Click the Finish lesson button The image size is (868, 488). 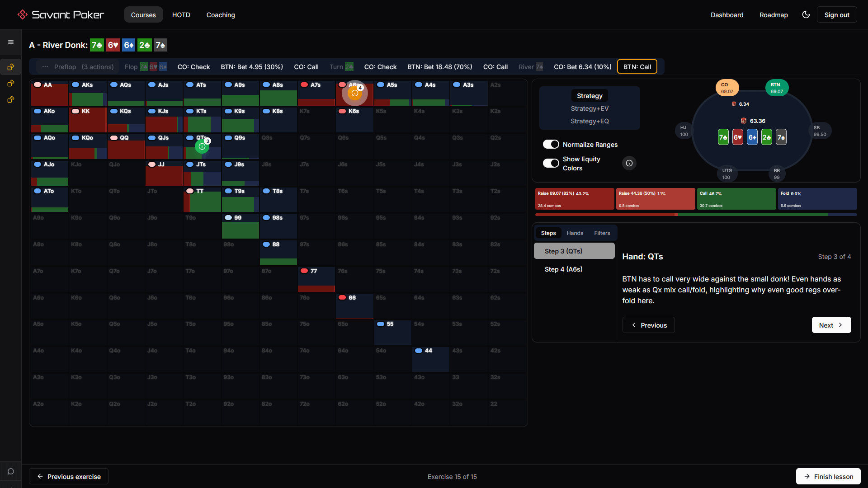828,476
